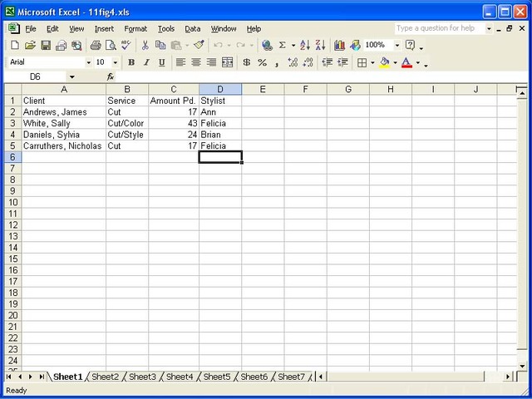Decrease Decimal places

pyautogui.click(x=308, y=62)
